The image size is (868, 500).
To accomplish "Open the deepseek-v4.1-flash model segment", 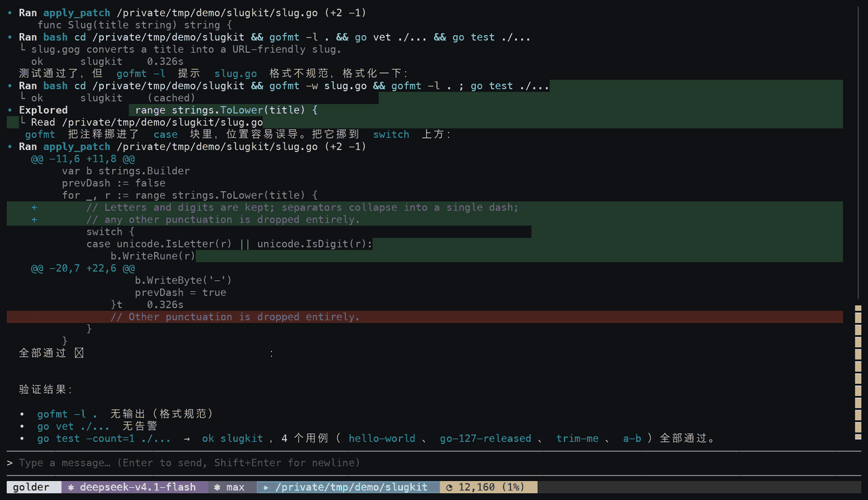I will (x=135, y=487).
